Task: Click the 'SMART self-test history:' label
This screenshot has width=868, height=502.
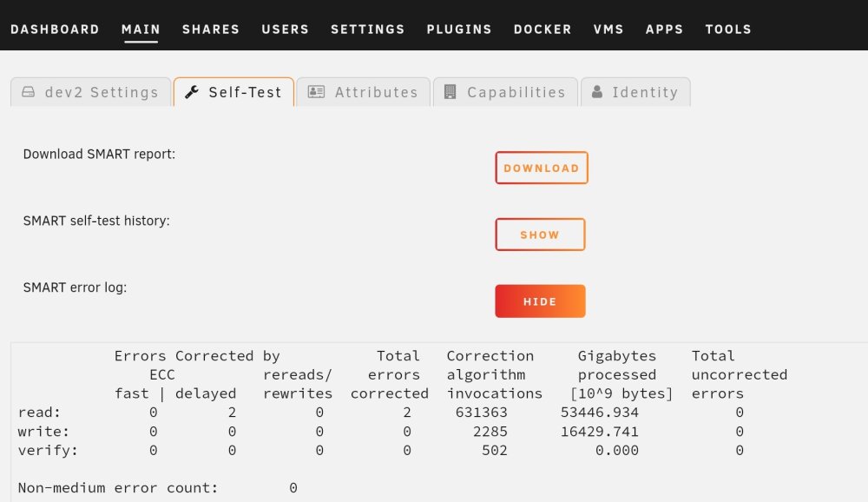Action: 96,221
